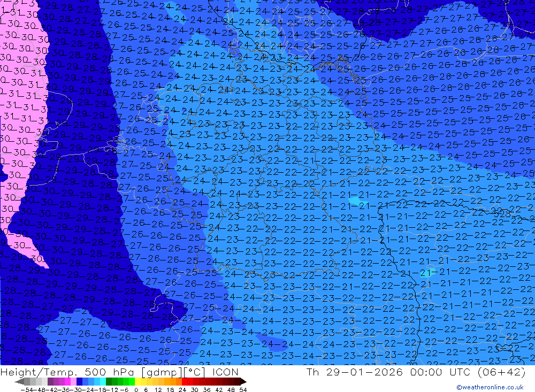Click the '528' height contour label on map
The height and width of the screenshot is (392, 535).
click(x=503, y=213)
